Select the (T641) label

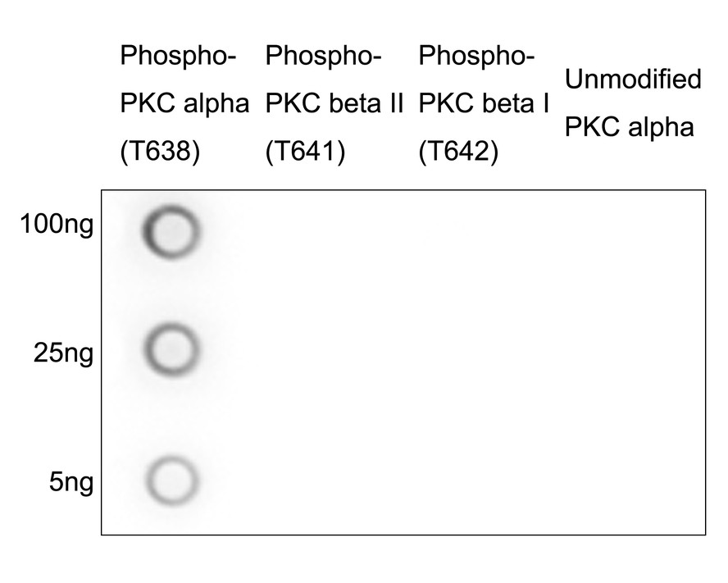306,153
